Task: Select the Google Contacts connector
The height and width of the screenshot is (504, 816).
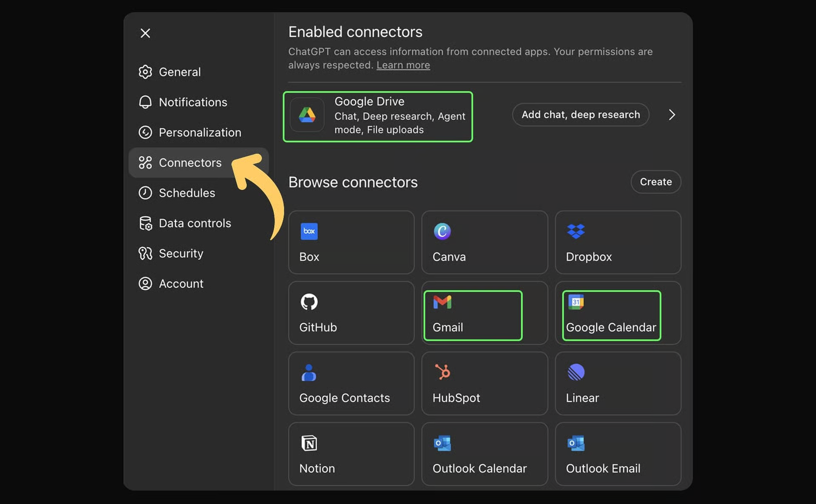Action: [x=351, y=383]
